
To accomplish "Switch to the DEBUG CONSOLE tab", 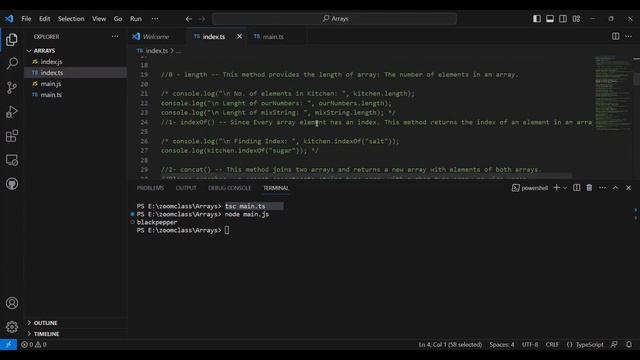I will point(230,188).
